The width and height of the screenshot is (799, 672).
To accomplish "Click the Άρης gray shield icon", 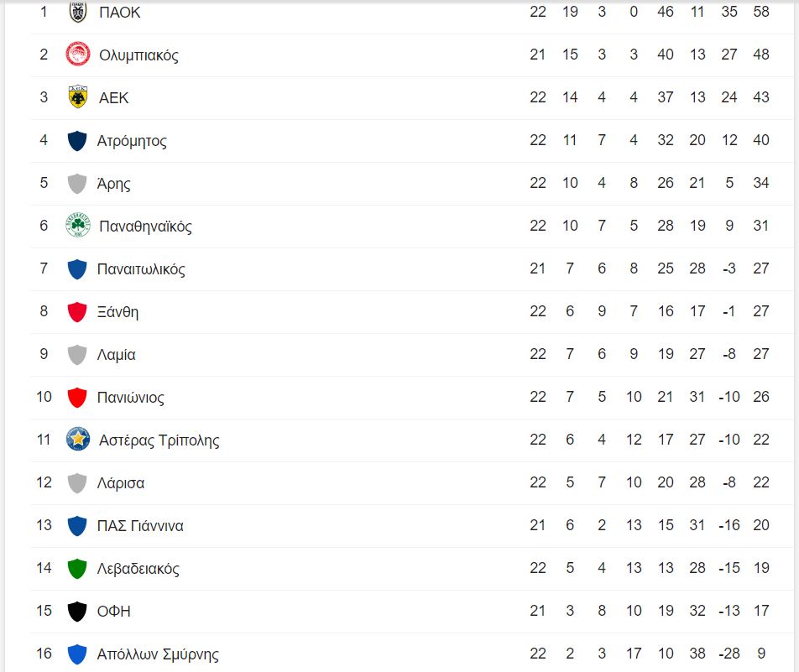I will pyautogui.click(x=77, y=184).
